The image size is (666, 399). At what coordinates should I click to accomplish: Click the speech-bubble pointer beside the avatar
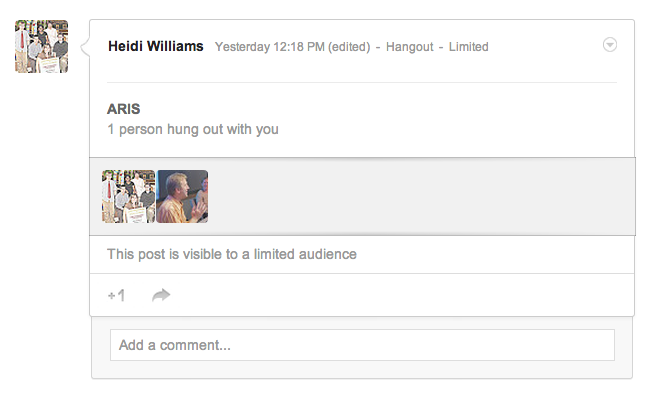coord(85,47)
